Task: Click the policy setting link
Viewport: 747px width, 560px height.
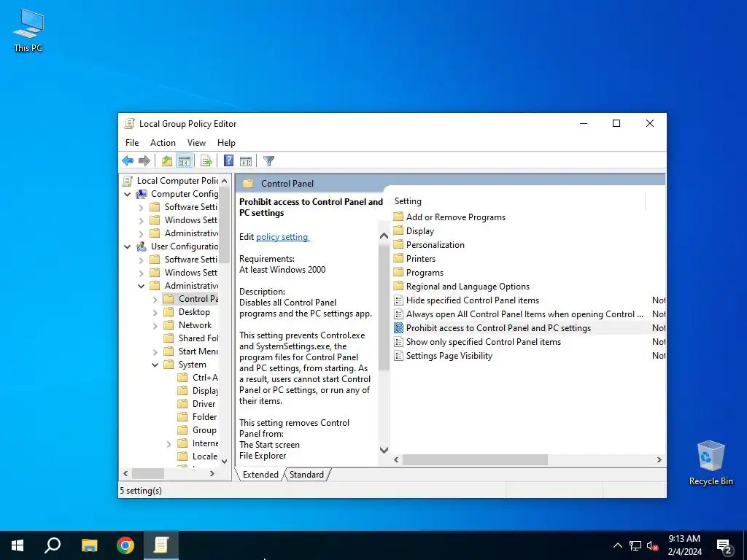Action: click(282, 237)
